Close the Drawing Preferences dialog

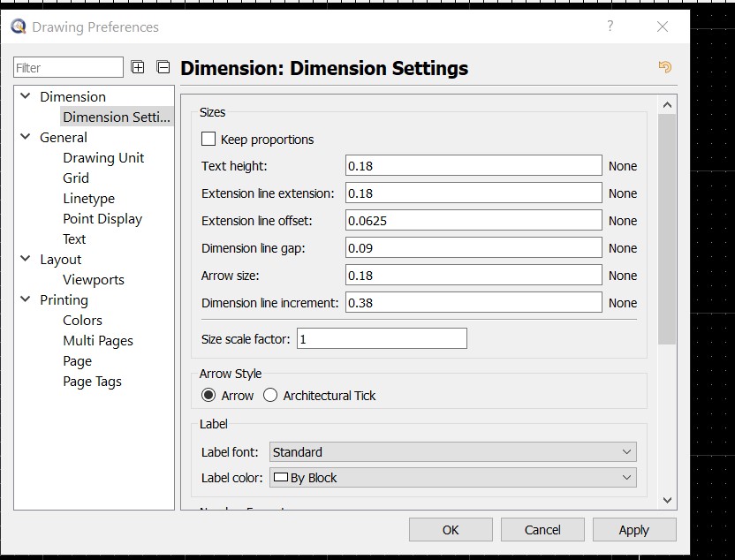click(663, 26)
